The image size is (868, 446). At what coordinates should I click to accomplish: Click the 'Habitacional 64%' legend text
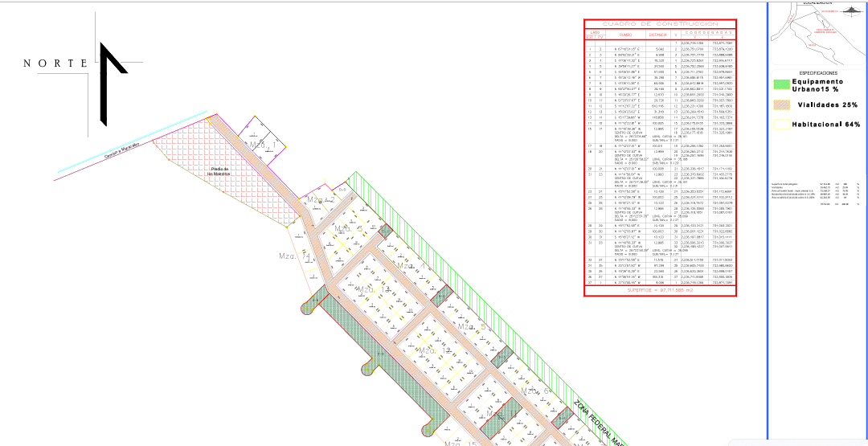tap(826, 125)
